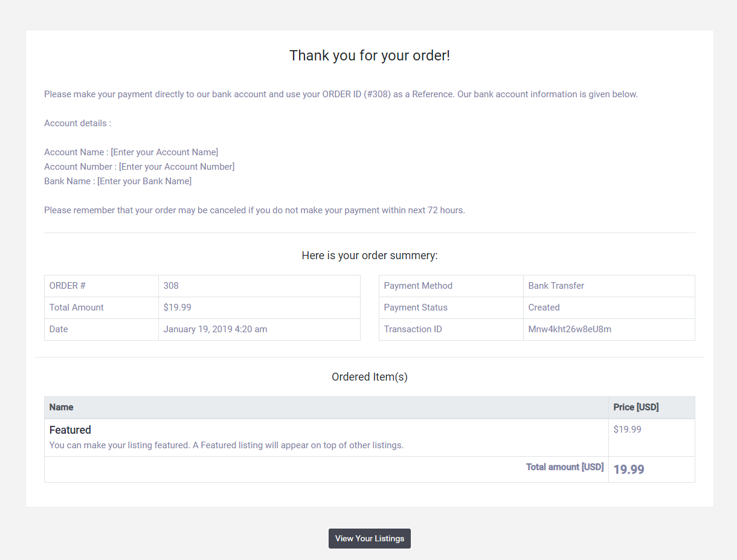Click the 72 hours cancellation notice text
Screen dimensions: 737x560
(x=254, y=210)
